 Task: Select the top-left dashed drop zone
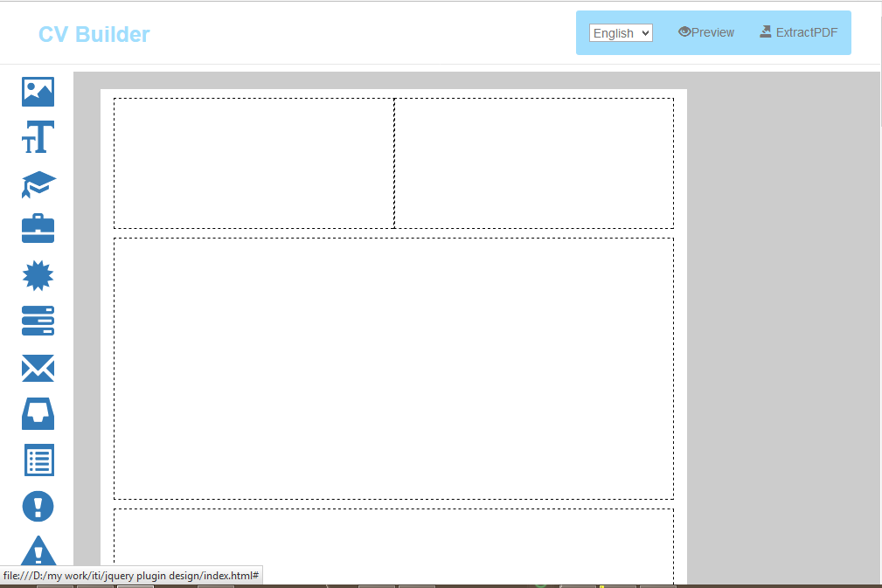253,163
